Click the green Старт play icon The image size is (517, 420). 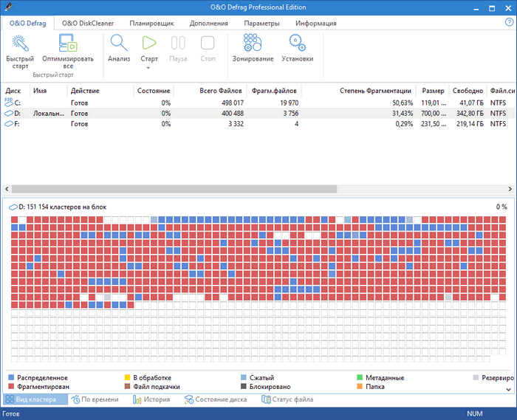coord(149,43)
